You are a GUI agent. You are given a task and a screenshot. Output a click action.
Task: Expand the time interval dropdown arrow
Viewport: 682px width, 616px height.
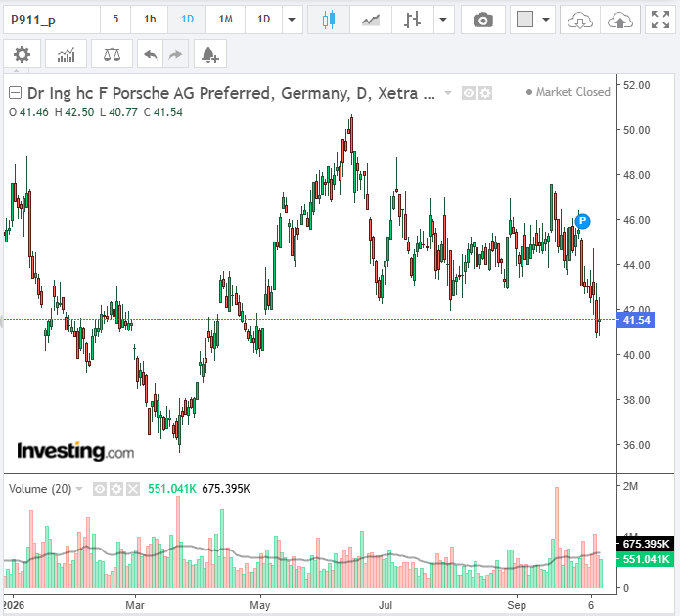pos(292,20)
